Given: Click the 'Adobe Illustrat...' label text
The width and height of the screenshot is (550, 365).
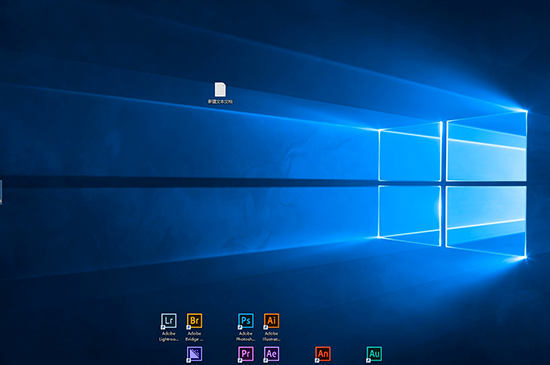Looking at the screenshot, I should tap(271, 336).
